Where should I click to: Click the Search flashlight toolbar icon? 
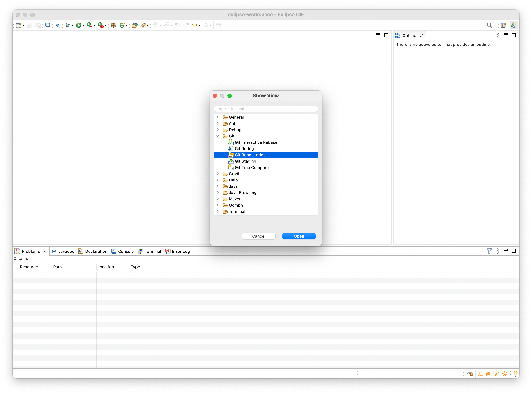[143, 25]
